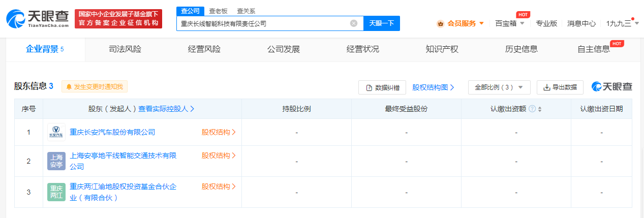Click the help icon next to 认缴出资额
The image size is (644, 218).
click(x=532, y=109)
